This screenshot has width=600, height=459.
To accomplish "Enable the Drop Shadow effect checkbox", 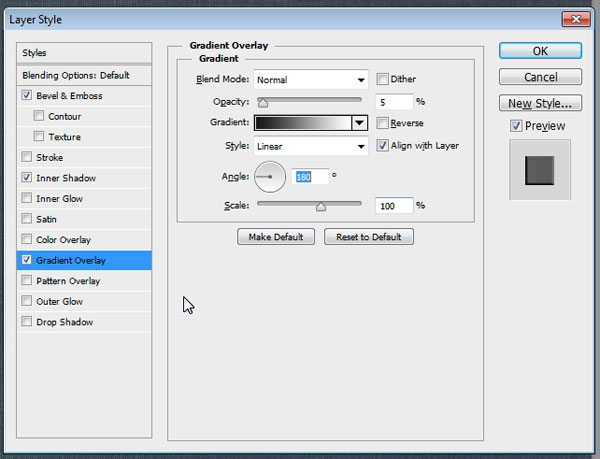I will point(26,322).
